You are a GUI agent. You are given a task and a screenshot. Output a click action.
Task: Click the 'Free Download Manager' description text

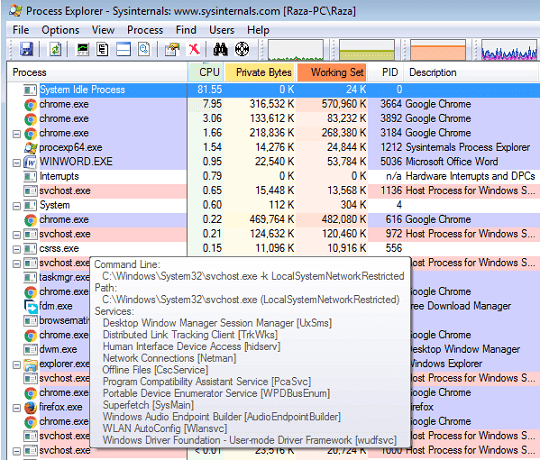pos(460,306)
